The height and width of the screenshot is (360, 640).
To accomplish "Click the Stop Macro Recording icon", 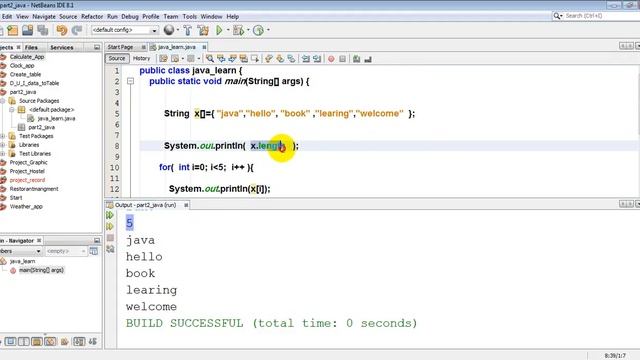I will pyautogui.click(x=342, y=59).
